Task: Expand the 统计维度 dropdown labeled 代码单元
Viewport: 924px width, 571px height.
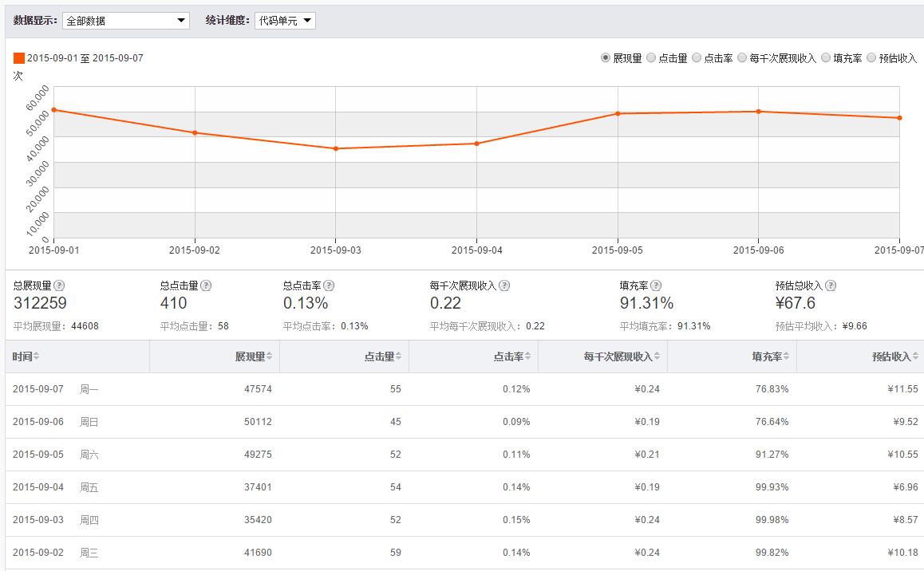Action: (283, 20)
